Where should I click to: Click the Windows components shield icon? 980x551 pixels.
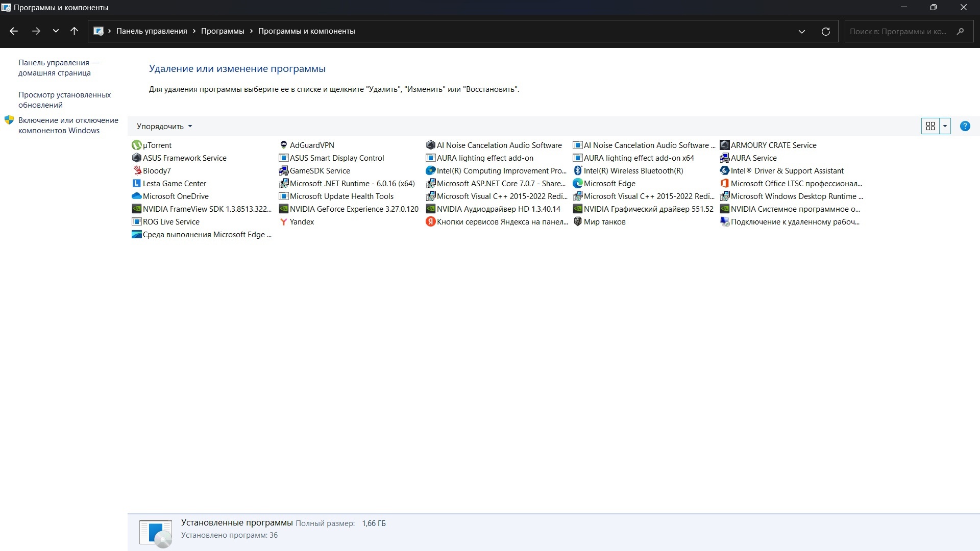tap(9, 120)
